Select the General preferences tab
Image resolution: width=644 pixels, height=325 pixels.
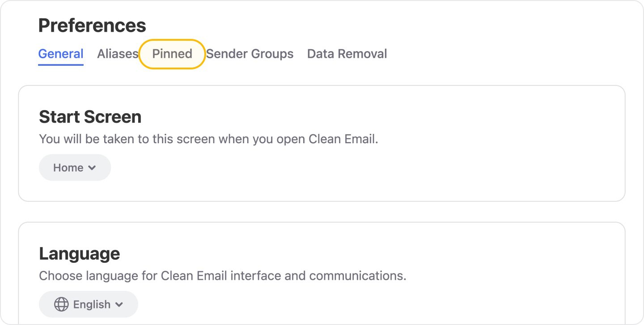click(x=60, y=54)
